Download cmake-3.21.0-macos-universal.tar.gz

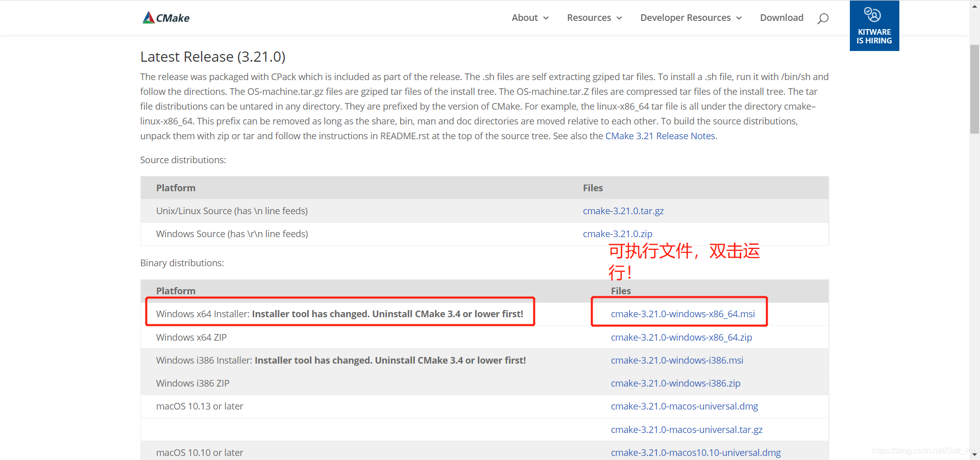coord(687,430)
